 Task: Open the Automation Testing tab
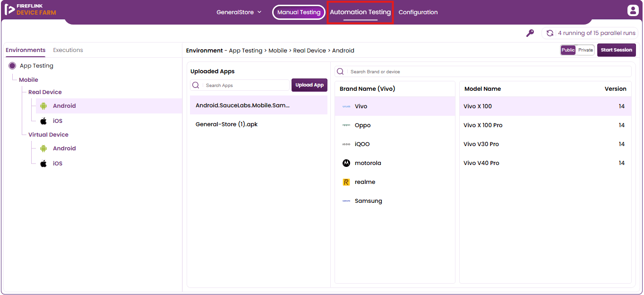[x=361, y=12]
